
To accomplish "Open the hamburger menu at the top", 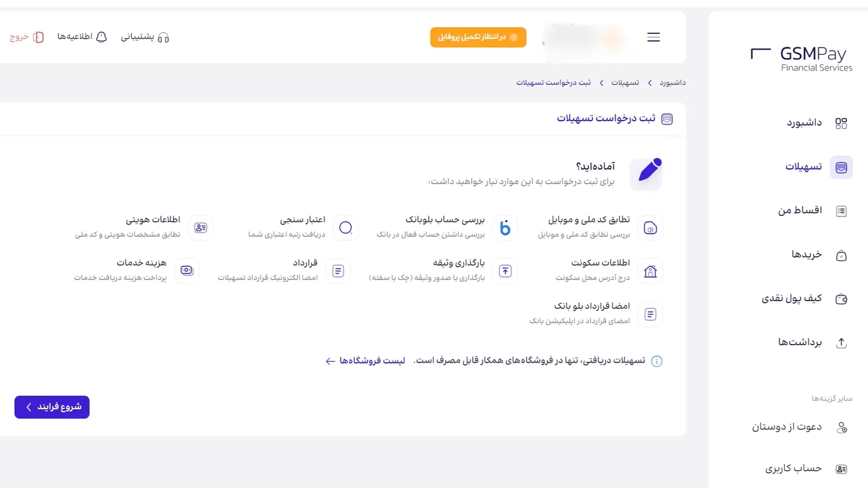I will point(654,37).
